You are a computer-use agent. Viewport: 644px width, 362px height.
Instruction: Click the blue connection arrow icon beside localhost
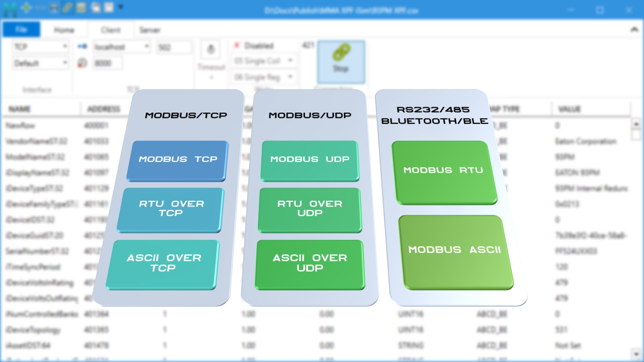pyautogui.click(x=82, y=46)
